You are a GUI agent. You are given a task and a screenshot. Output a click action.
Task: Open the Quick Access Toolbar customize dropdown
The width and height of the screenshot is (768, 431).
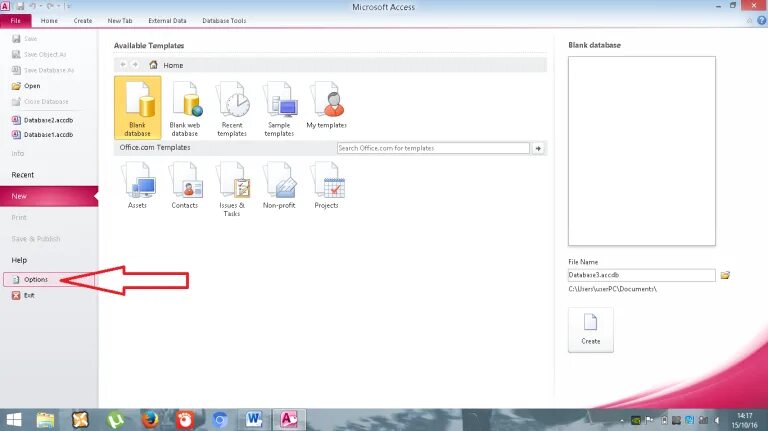pos(68,6)
